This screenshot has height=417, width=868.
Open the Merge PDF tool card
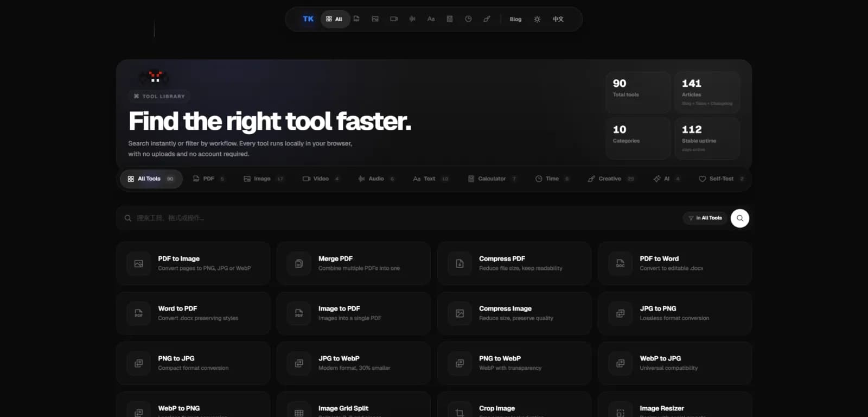(x=354, y=263)
